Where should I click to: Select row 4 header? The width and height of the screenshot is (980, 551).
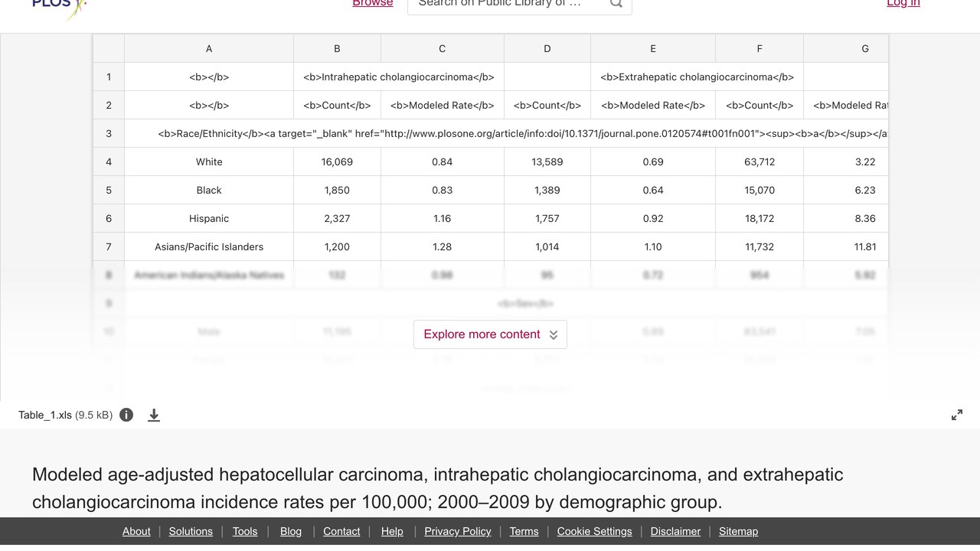tap(109, 161)
